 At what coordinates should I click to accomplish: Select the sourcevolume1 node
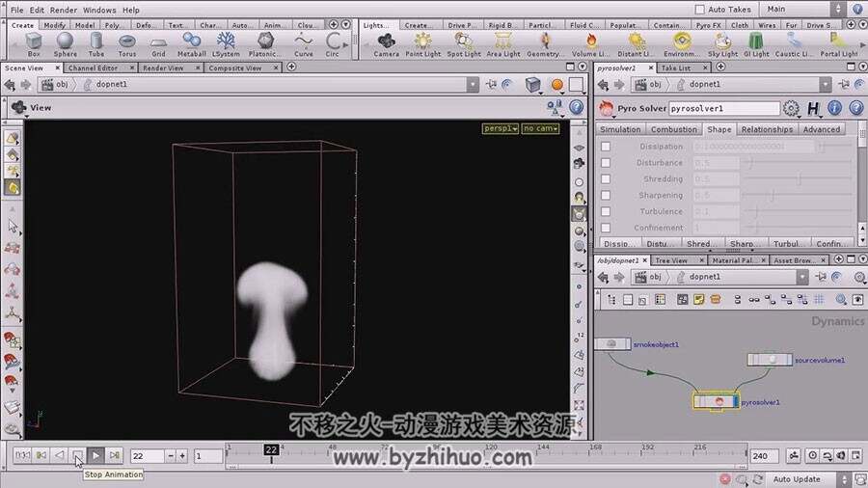coord(770,360)
